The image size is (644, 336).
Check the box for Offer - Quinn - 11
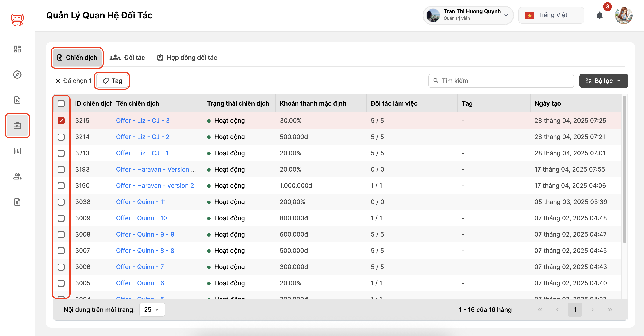(61, 202)
